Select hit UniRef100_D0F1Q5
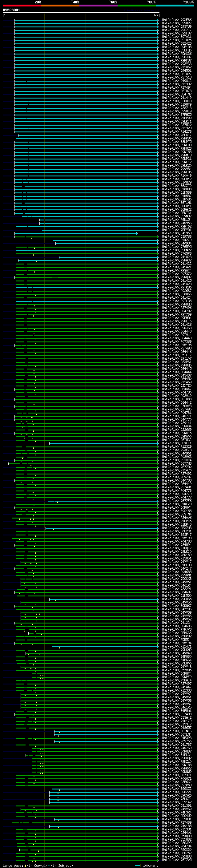 coord(176,47)
